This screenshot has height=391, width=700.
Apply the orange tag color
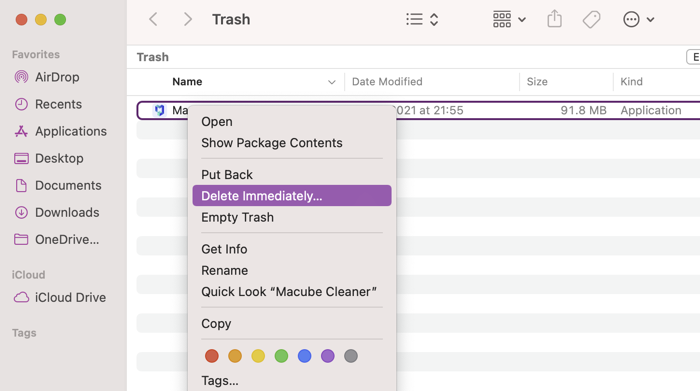[x=235, y=356]
